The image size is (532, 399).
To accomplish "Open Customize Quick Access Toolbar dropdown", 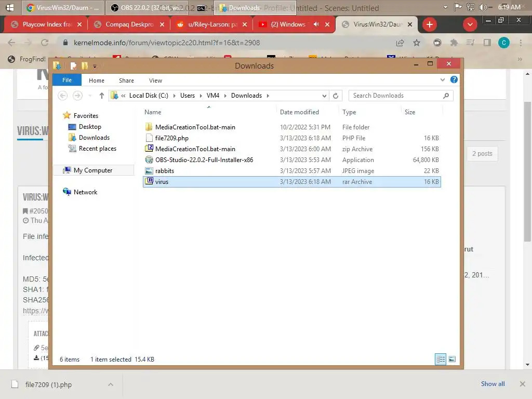I will click(x=95, y=66).
